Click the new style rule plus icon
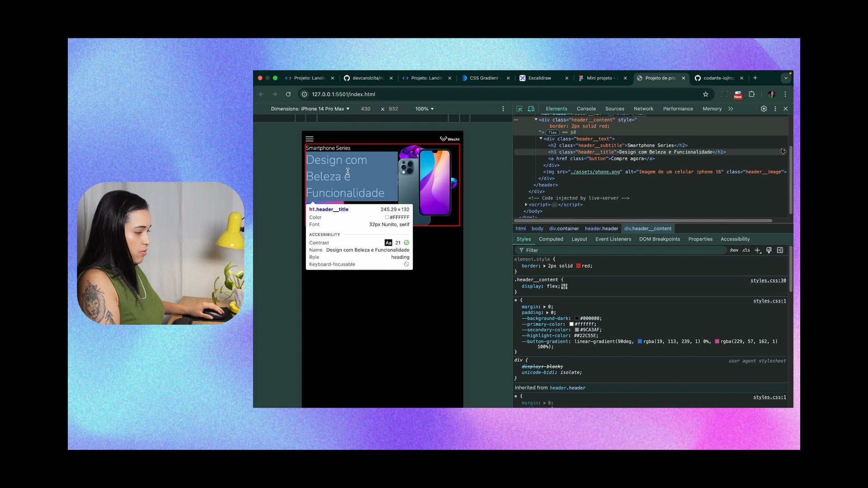This screenshot has width=868, height=488. 758,250
